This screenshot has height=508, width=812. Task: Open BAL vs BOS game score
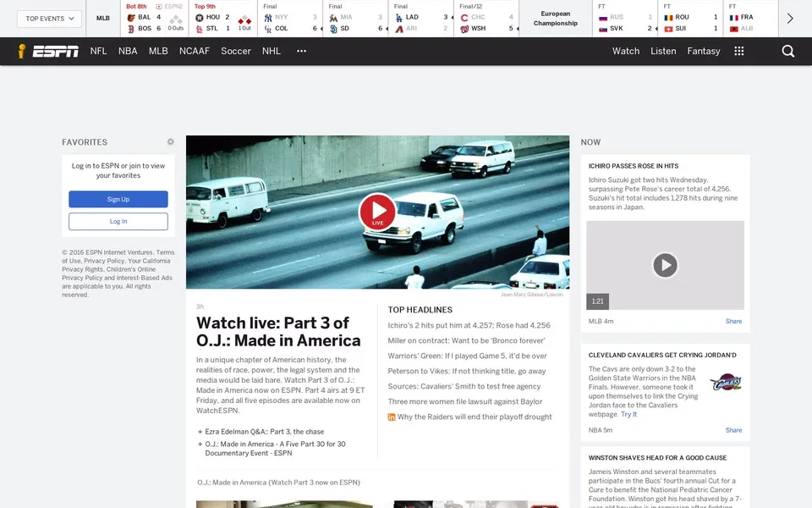(x=155, y=19)
